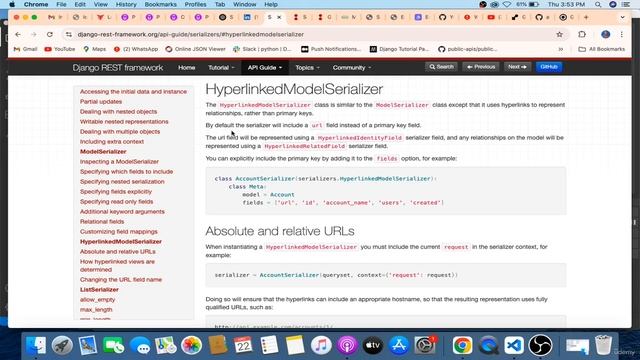The height and width of the screenshot is (360, 640).
Task: Open Chrome three-dot menu
Action: pyautogui.click(x=622, y=35)
